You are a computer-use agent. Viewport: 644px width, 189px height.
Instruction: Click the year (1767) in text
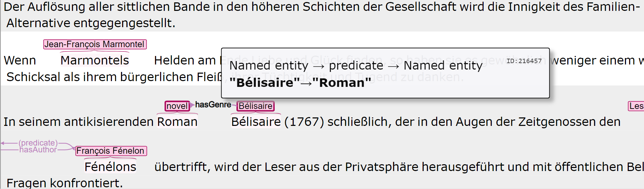(304, 122)
